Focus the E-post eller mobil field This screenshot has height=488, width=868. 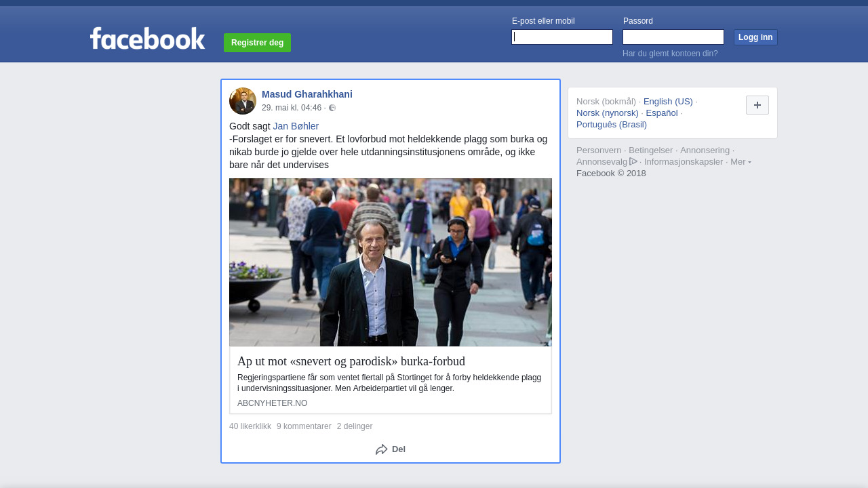tap(562, 37)
